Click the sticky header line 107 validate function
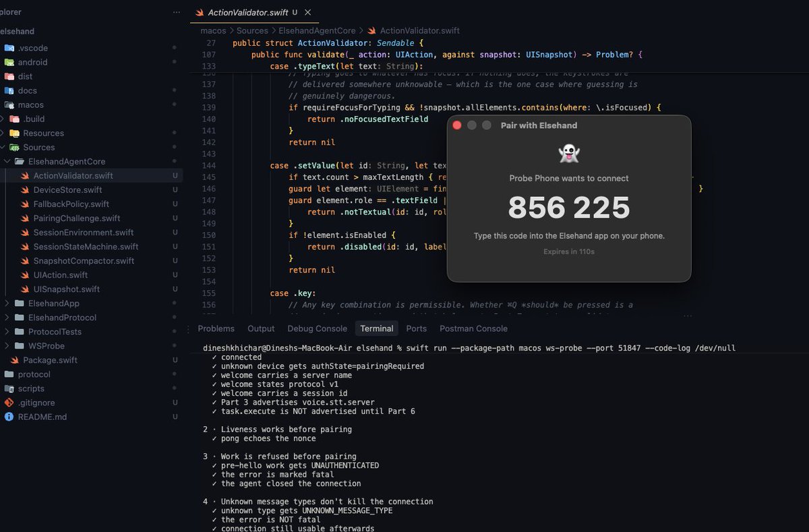 coord(448,55)
